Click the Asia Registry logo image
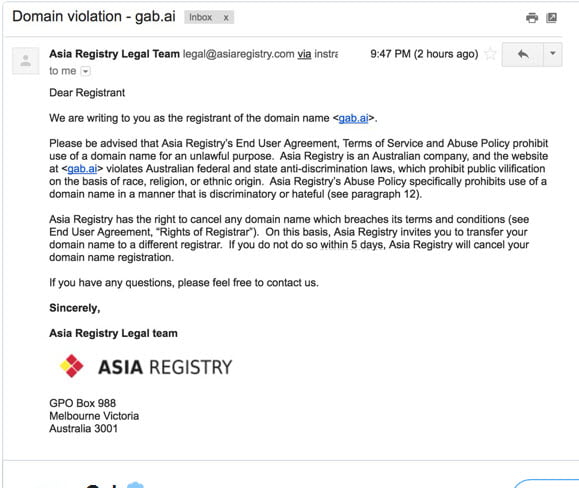Image resolution: width=579 pixels, height=488 pixels. 145,366
